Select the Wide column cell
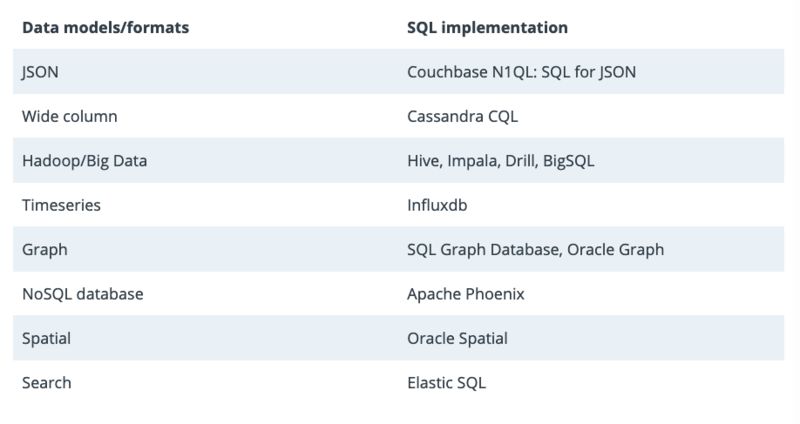 pos(69,116)
